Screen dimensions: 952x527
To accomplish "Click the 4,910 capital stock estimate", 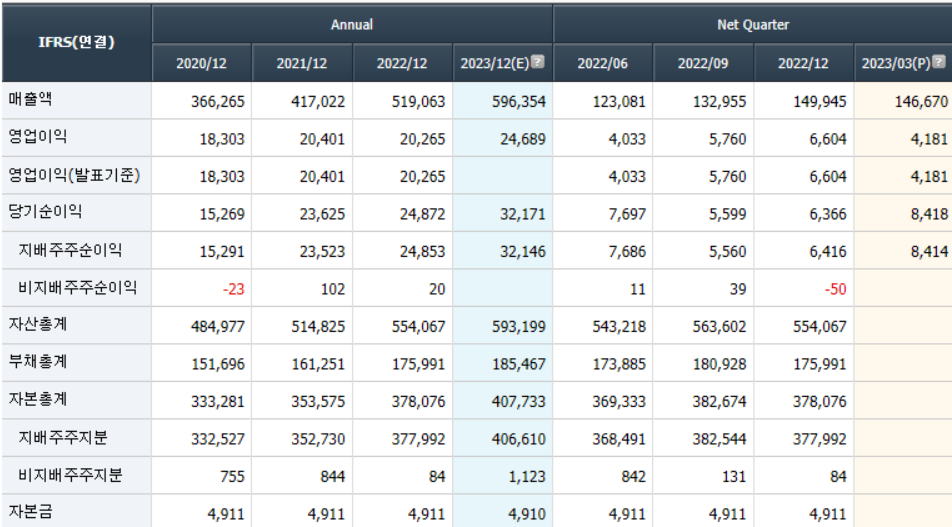I will [527, 514].
